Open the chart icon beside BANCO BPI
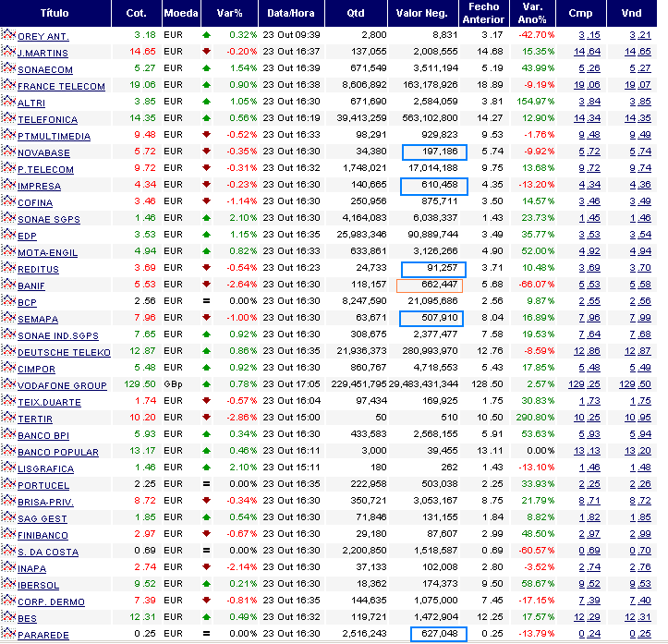668x644 pixels. (8, 433)
